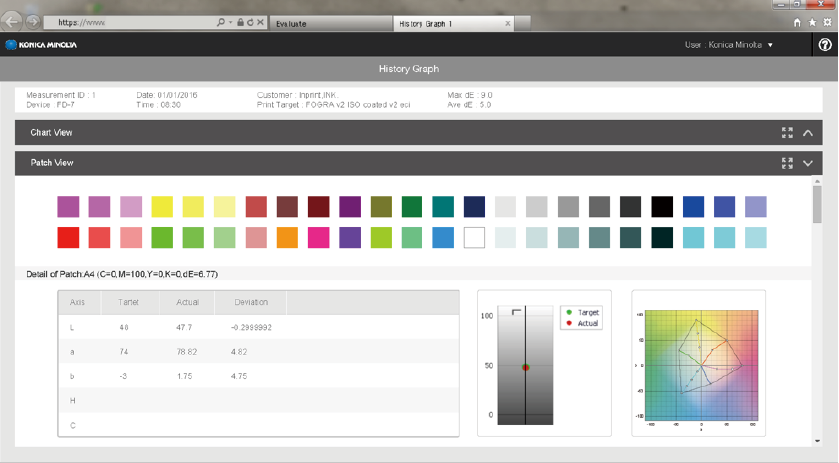Viewport: 839px width, 463px height.
Task: Expand the Chart View section chevron
Action: point(808,132)
